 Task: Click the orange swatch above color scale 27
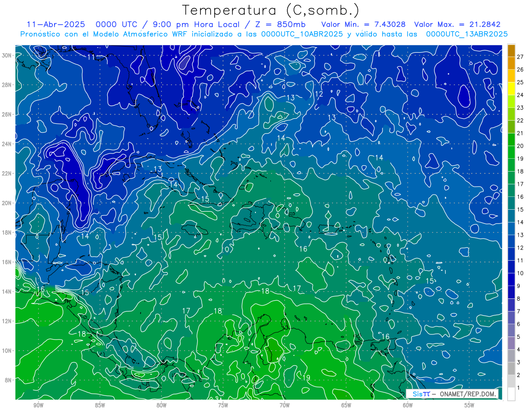[511, 51]
